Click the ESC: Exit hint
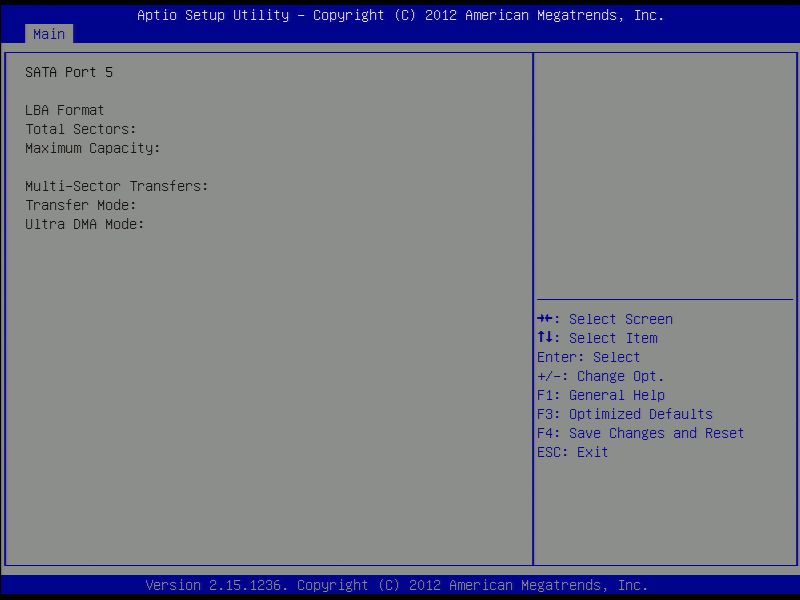 (x=572, y=452)
